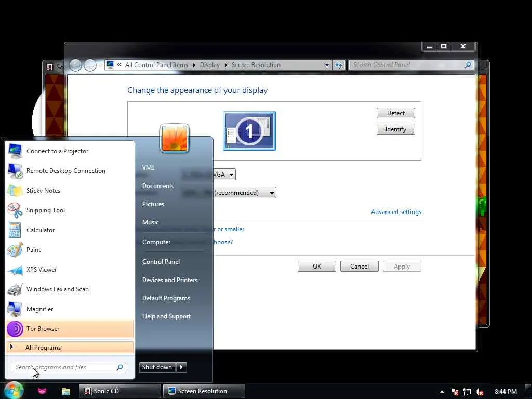532x399 pixels.
Task: Open Documents from Start menu
Action: (158, 186)
